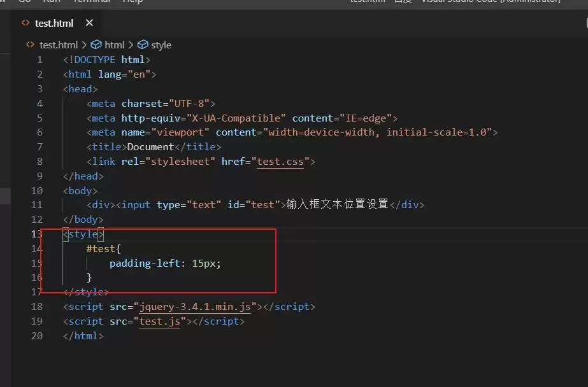
Task: Click the #test selector inside the red box
Action: [x=103, y=248]
